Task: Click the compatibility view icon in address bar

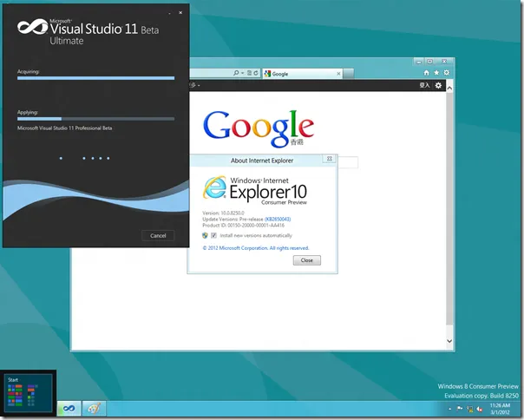Action: tap(249, 73)
